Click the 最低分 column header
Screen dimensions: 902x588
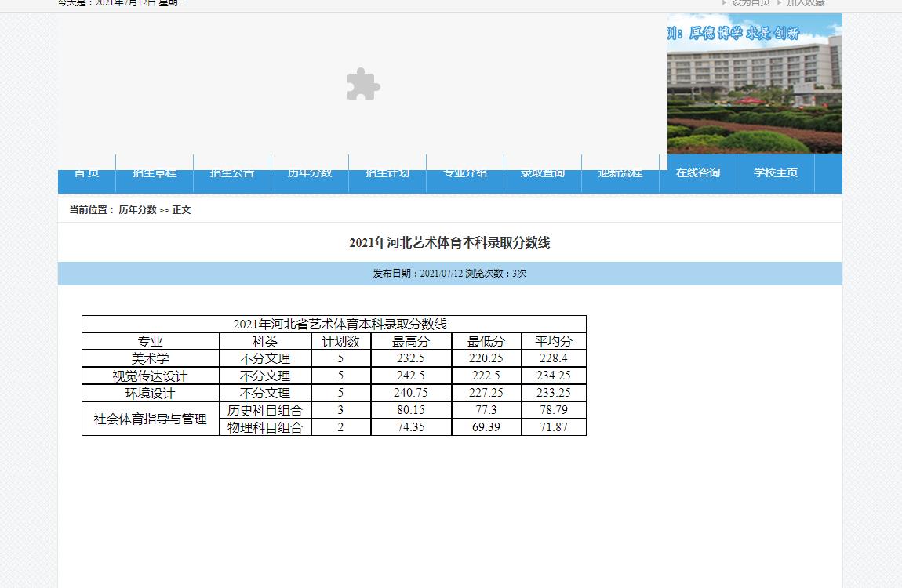coord(486,341)
